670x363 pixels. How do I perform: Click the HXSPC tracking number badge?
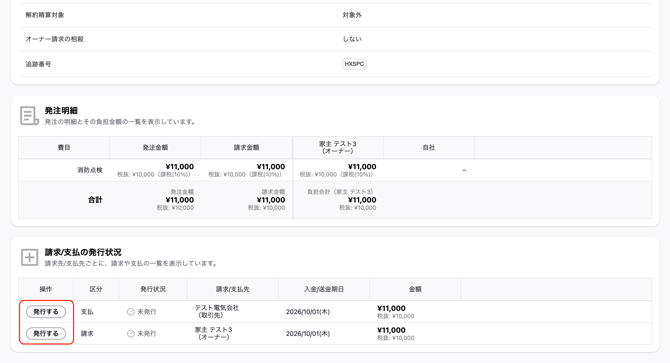[x=354, y=64]
